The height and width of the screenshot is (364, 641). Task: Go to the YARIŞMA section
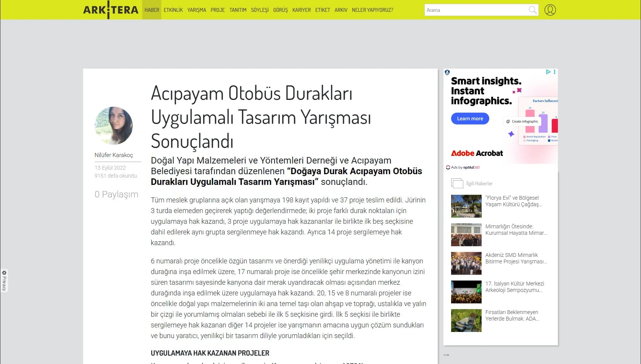[x=197, y=10]
